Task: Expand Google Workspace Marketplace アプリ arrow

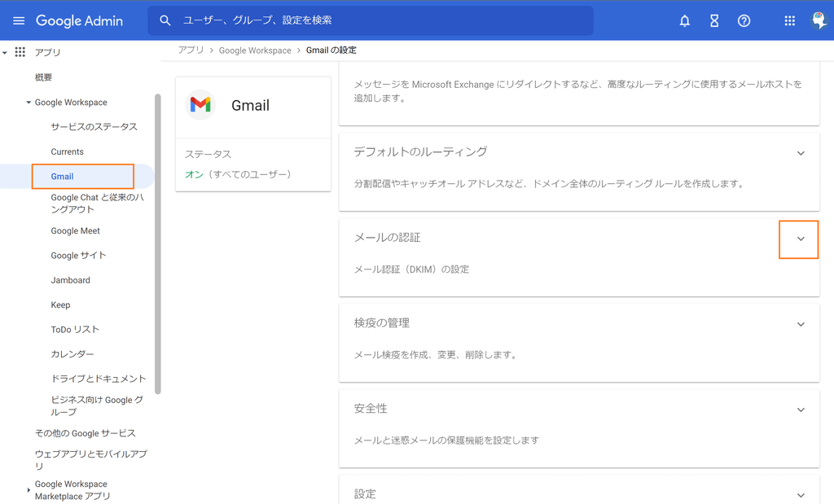Action: (x=29, y=490)
